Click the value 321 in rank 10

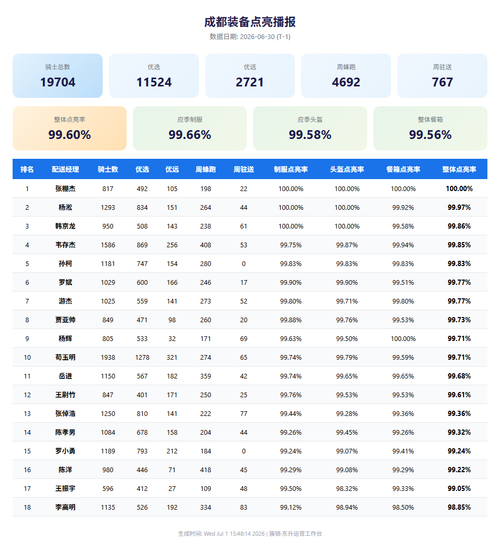[172, 357]
